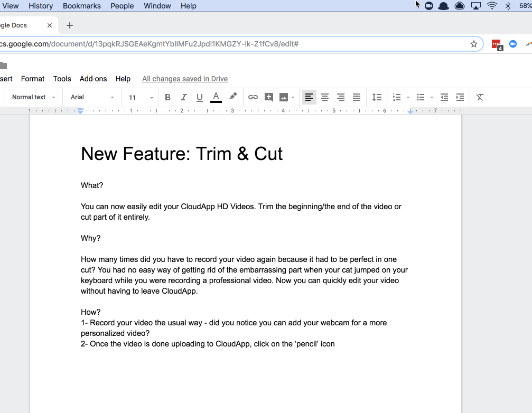Toggle bold formatting
The image size is (532, 413).
click(167, 97)
